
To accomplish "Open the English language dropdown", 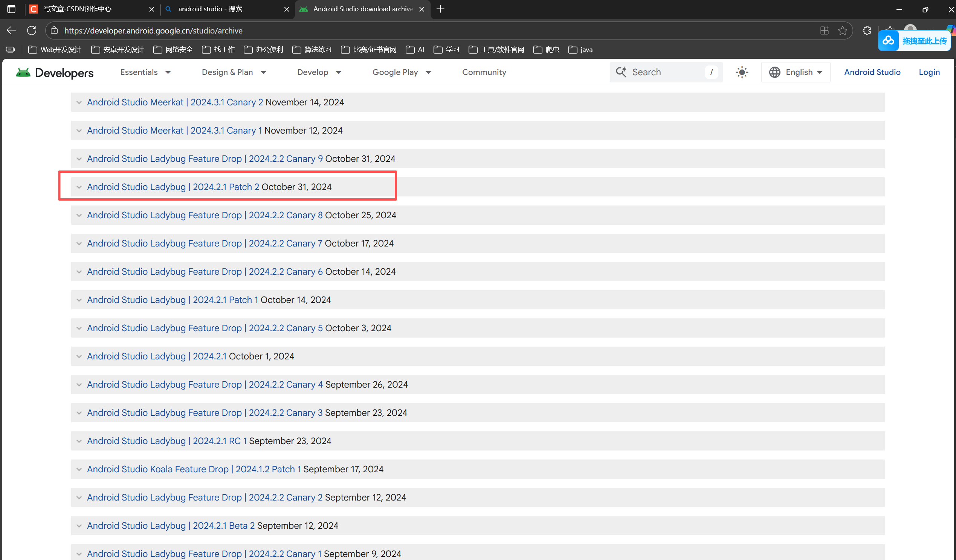I will pos(796,72).
